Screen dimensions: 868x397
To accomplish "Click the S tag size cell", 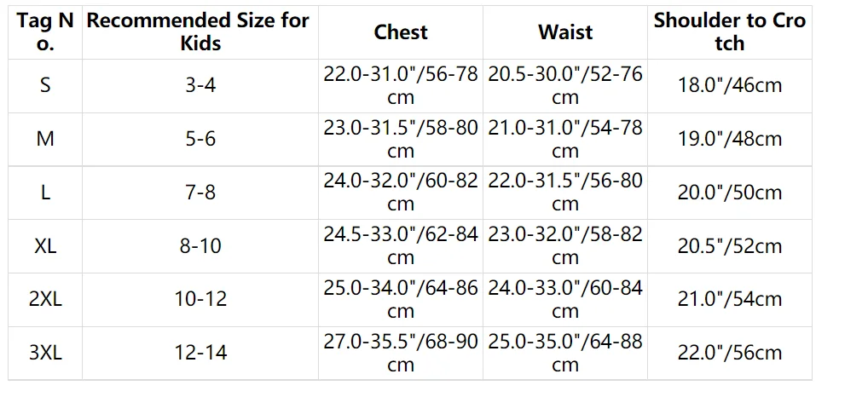I will (45, 86).
